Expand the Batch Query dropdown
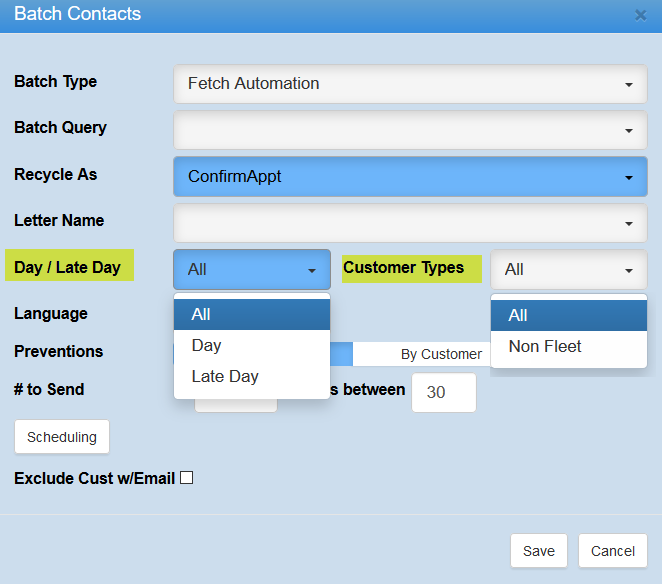 point(410,130)
